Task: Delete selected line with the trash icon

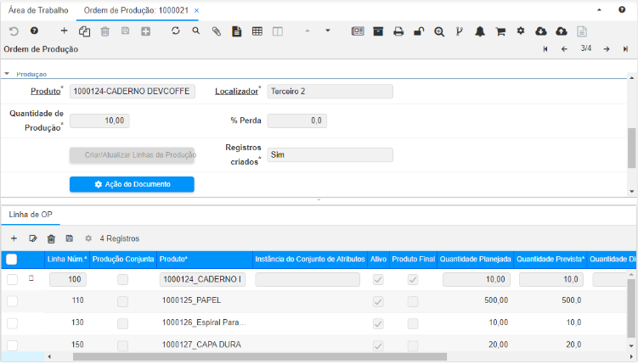Action: [51, 239]
